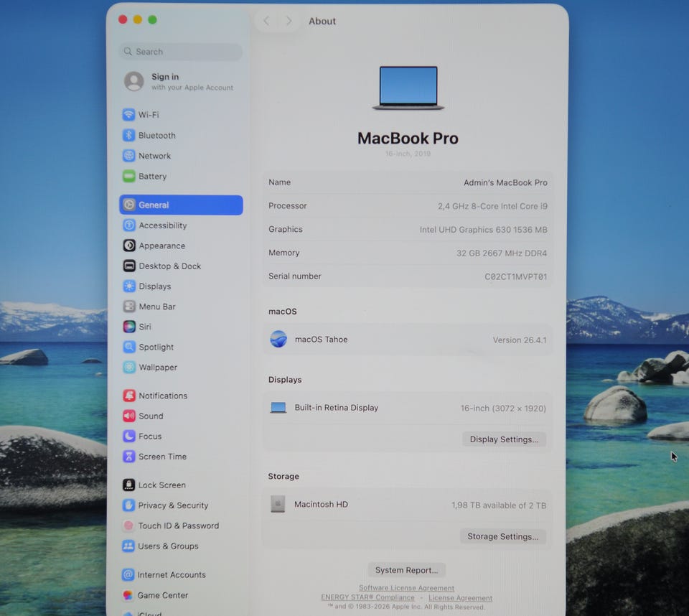This screenshot has height=616, width=689.
Task: Open ENERGY STAR Compliance link
Action: pos(367,597)
